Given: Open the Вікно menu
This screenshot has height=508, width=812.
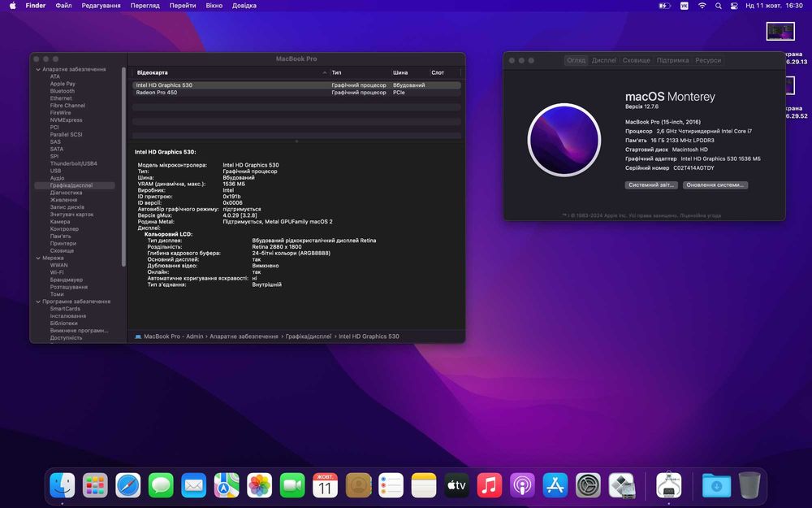Looking at the screenshot, I should (x=214, y=6).
